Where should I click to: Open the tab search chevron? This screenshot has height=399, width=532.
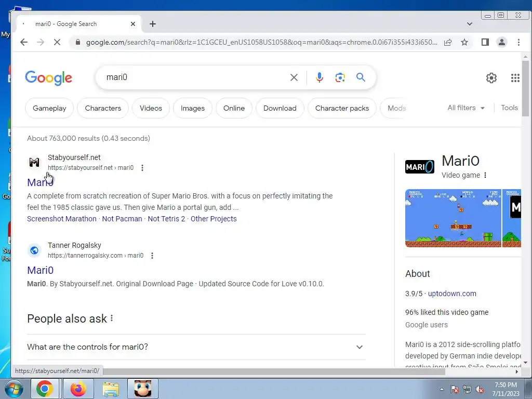tap(470, 24)
